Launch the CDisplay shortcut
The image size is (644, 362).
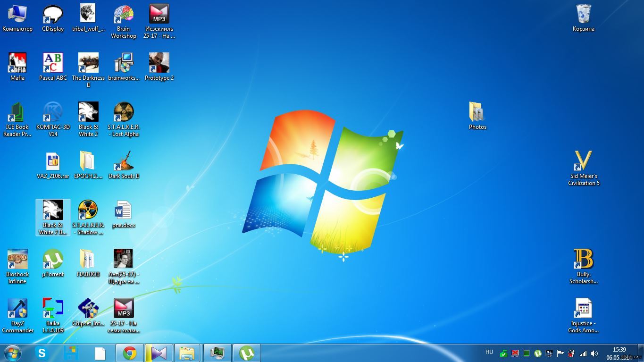53,19
